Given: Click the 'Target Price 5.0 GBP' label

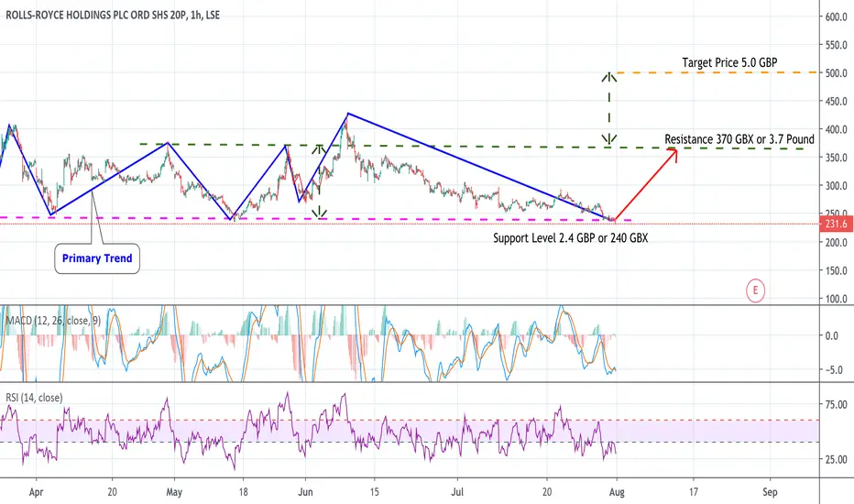Looking at the screenshot, I should tap(729, 62).
